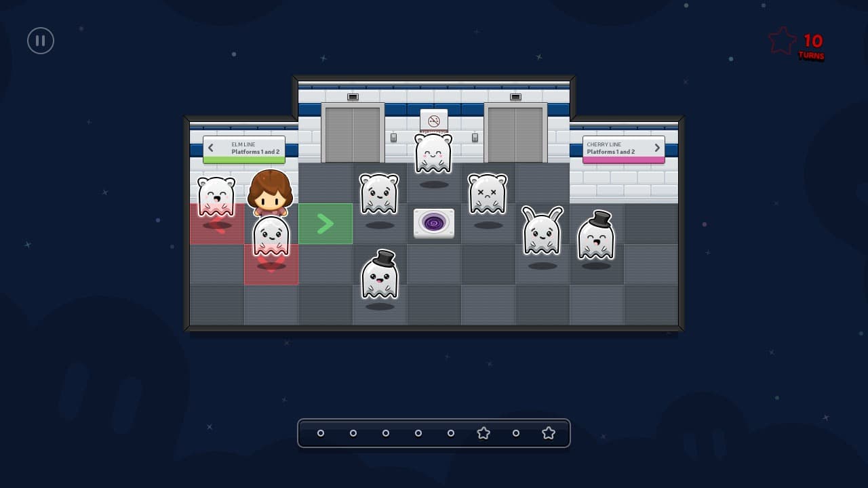Image resolution: width=868 pixels, height=488 pixels.
Task: Click the Elm Line platforms sign
Action: tap(244, 150)
